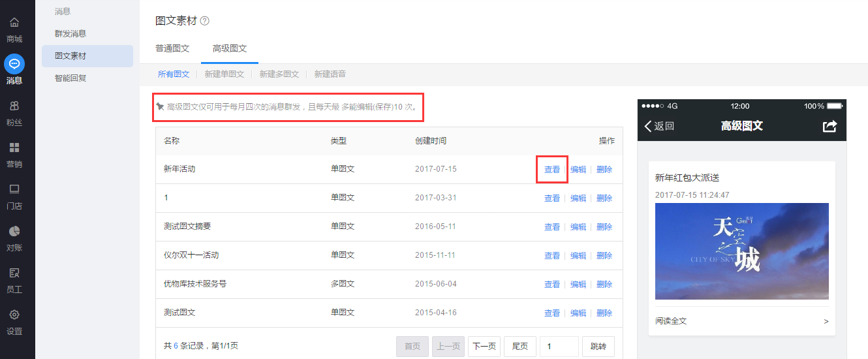The width and height of the screenshot is (868, 359).
Task: Click 删除 for 测试图文摘要 row
Action: point(604,227)
